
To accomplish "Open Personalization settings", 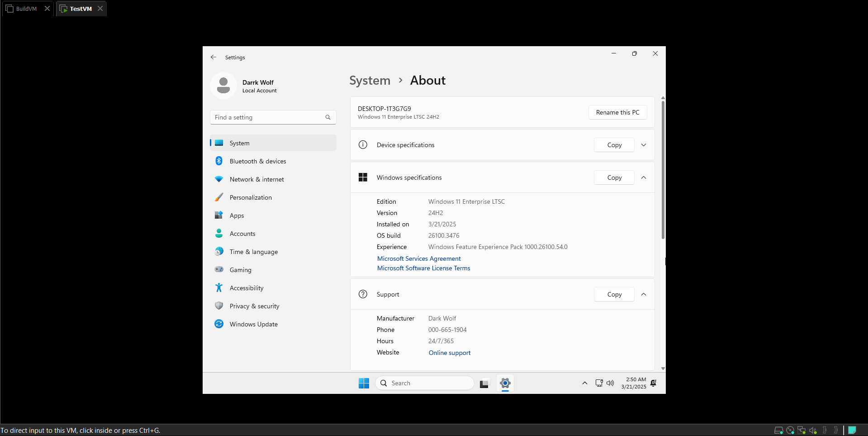I will pos(273,197).
